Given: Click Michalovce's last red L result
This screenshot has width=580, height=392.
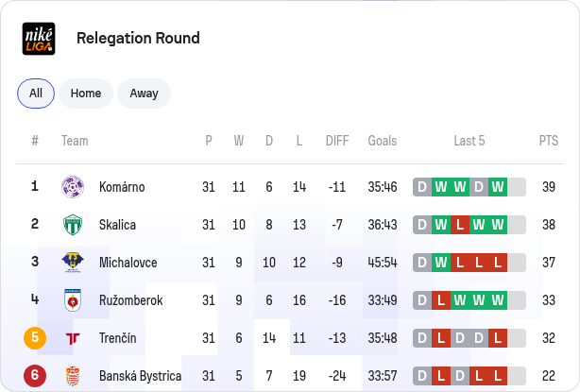Looking at the screenshot, I should 498,263.
